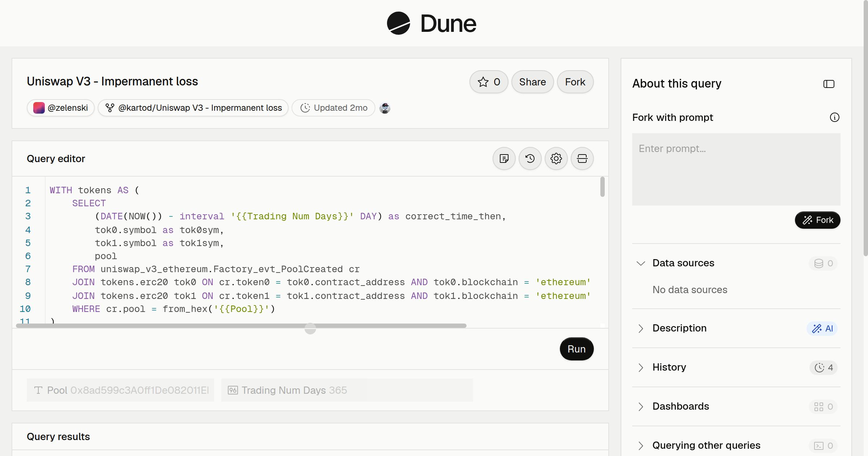The width and height of the screenshot is (868, 456).
Task: Star the Uniswap V3 query
Action: pos(489,82)
